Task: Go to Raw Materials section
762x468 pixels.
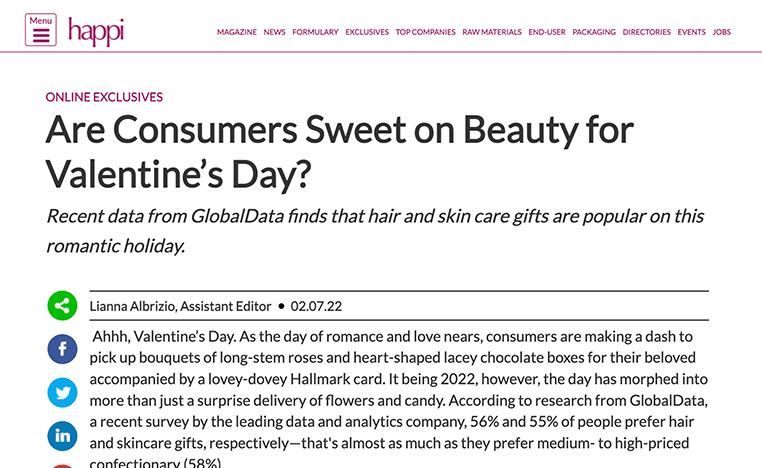Action: [492, 32]
